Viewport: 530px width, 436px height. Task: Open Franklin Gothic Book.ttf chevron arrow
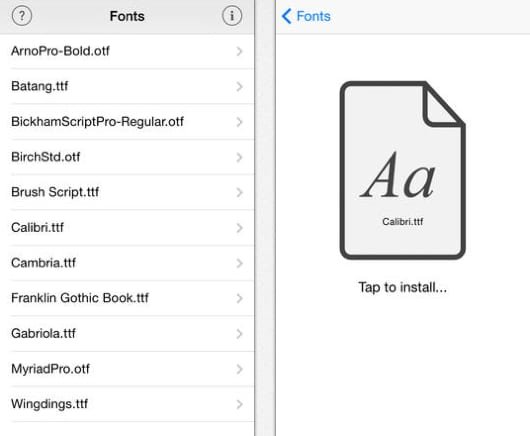point(239,298)
